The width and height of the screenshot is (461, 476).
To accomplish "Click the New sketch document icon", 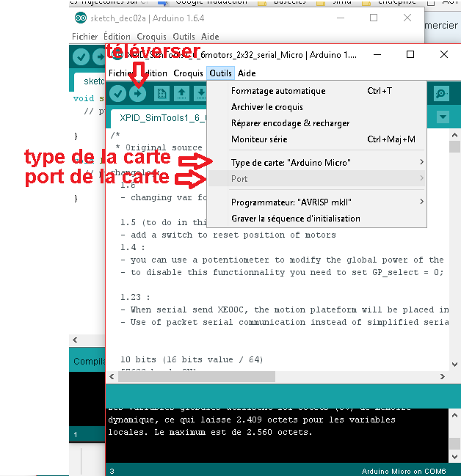I will pyautogui.click(x=161, y=93).
